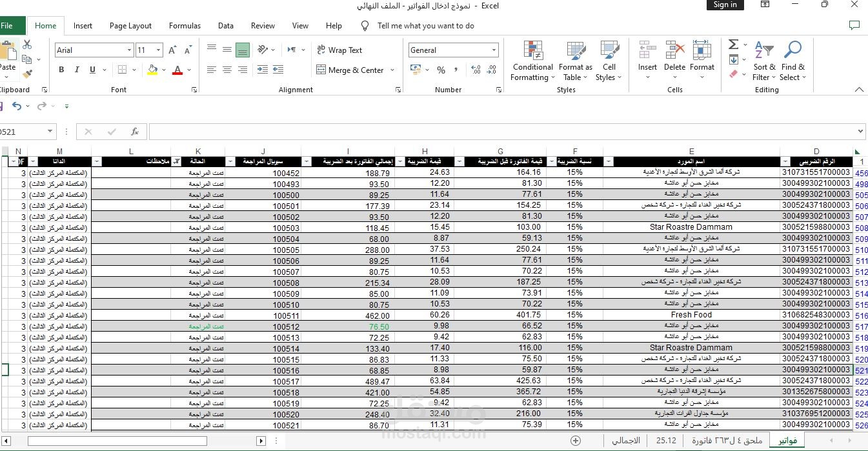Open text orientation options
The width and height of the screenshot is (868, 451).
pos(265,50)
